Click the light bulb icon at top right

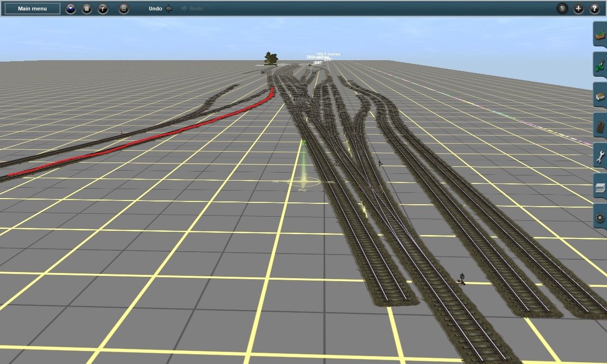[x=562, y=9]
